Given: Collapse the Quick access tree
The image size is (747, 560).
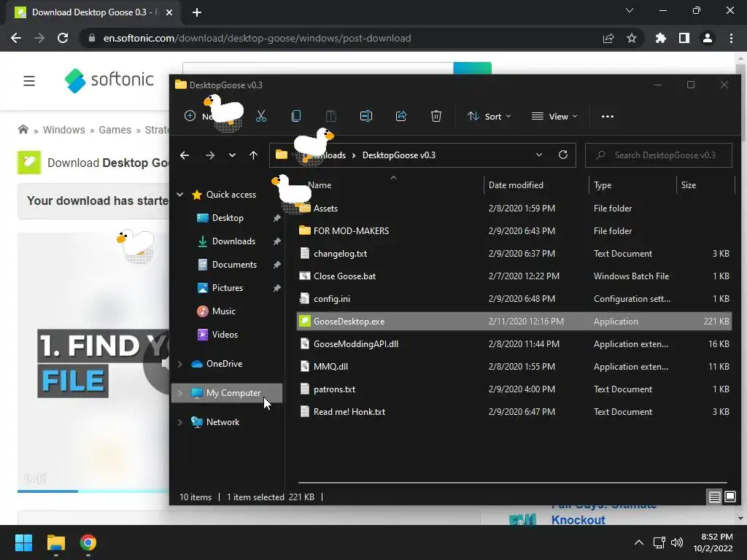Looking at the screenshot, I should click(x=180, y=194).
